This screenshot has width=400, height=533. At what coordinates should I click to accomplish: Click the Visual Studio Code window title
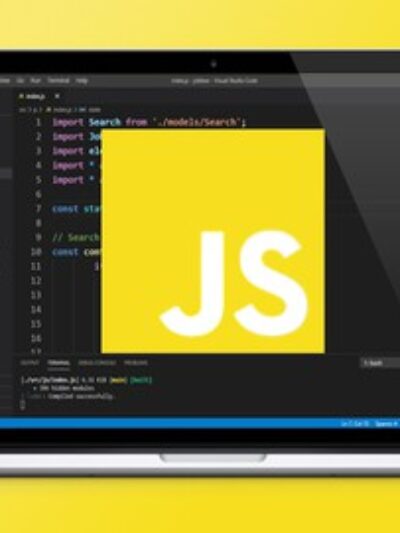[x=214, y=81]
